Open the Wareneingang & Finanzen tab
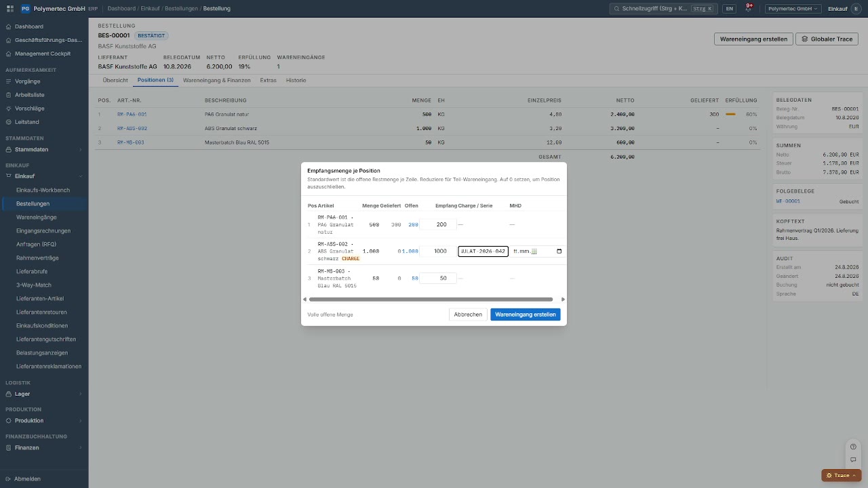 216,80
